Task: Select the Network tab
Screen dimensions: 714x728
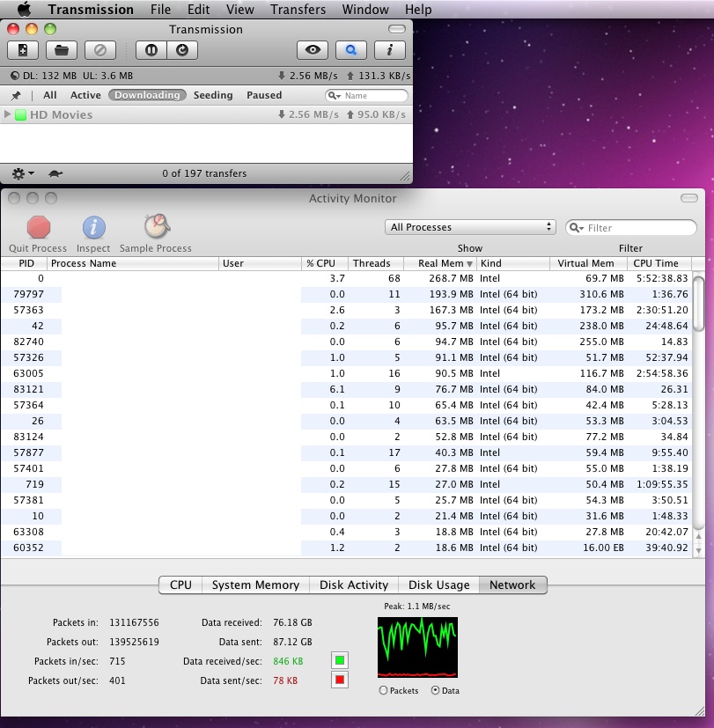Action: click(x=512, y=585)
